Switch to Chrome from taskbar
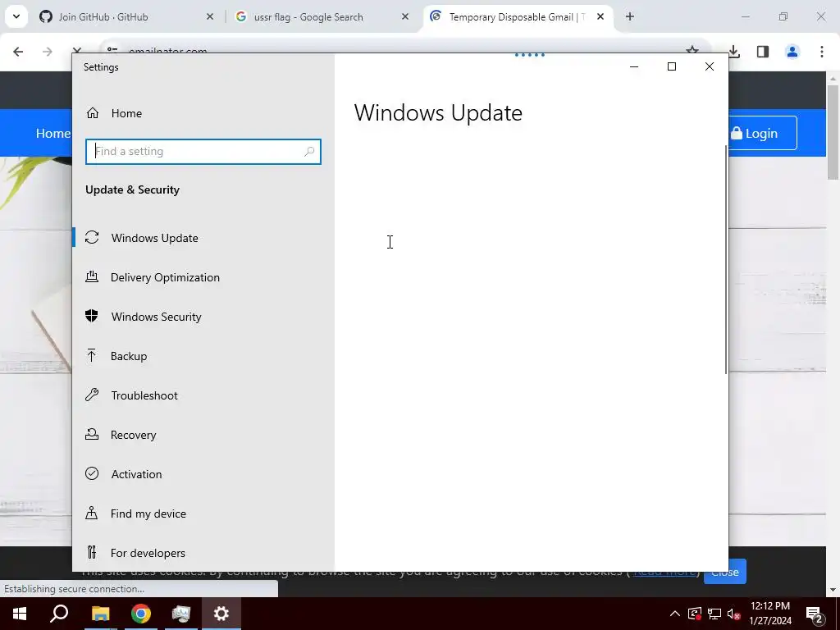The width and height of the screenshot is (840, 630). click(x=140, y=614)
